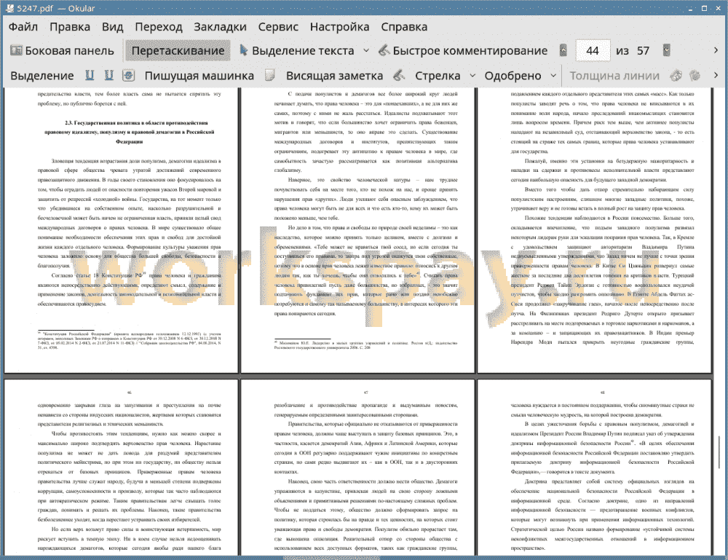Screen dimensions: 728x560
Task: Click the page thumbnail with heading 2.3
Action: (x=121, y=230)
